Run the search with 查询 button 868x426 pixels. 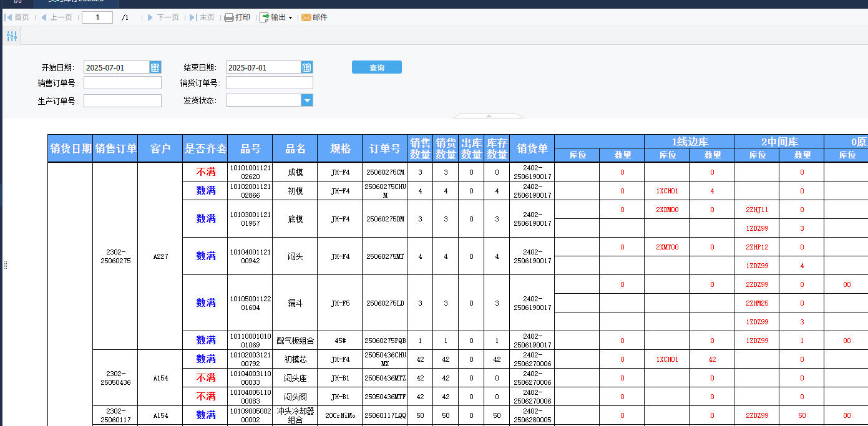point(377,67)
